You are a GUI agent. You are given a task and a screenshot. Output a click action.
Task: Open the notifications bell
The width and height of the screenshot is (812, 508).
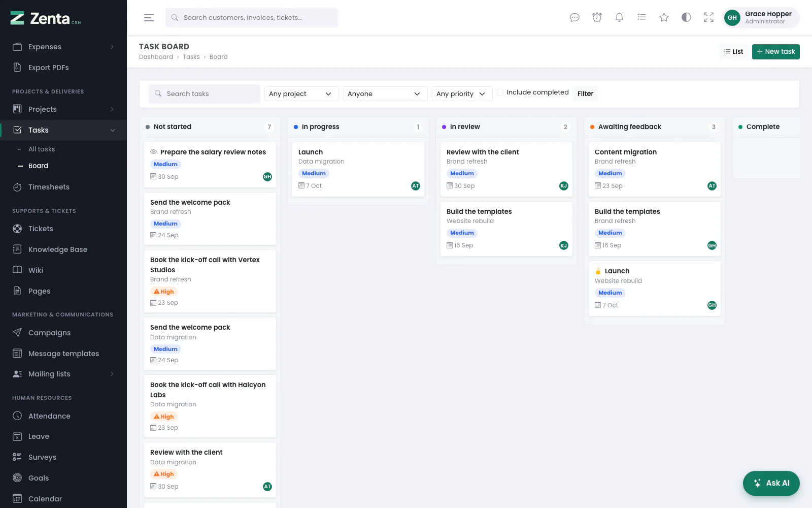[x=619, y=18]
